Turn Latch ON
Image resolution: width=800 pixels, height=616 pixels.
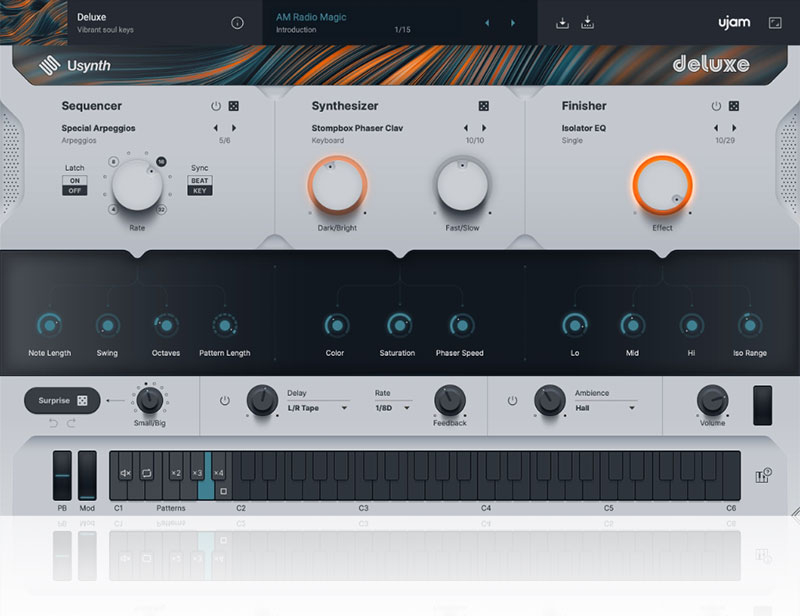pyautogui.click(x=74, y=180)
